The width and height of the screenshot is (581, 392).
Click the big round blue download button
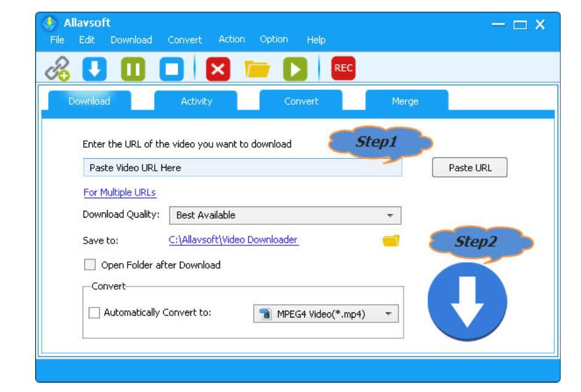(467, 301)
